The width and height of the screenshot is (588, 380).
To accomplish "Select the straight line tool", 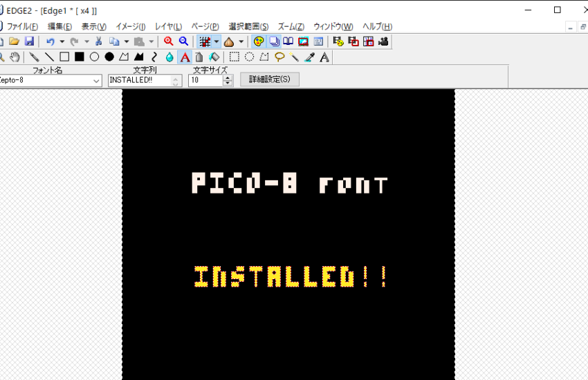I will coord(50,57).
